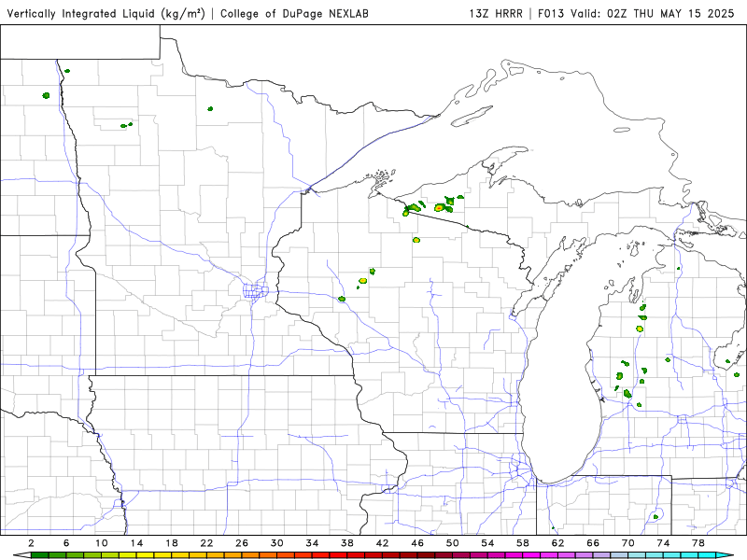Click the color scale label '58'
Image resolution: width=747 pixels, height=560 pixels.
523,543
